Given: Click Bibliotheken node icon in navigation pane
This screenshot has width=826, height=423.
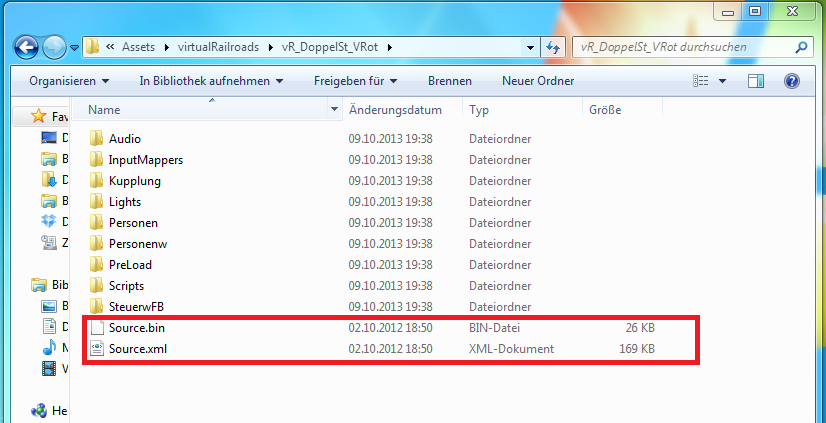Looking at the screenshot, I should (x=39, y=285).
